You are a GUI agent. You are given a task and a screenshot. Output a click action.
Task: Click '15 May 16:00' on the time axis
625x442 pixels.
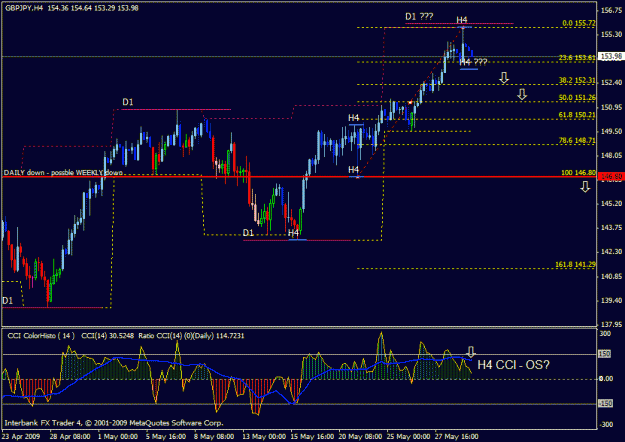(312, 436)
